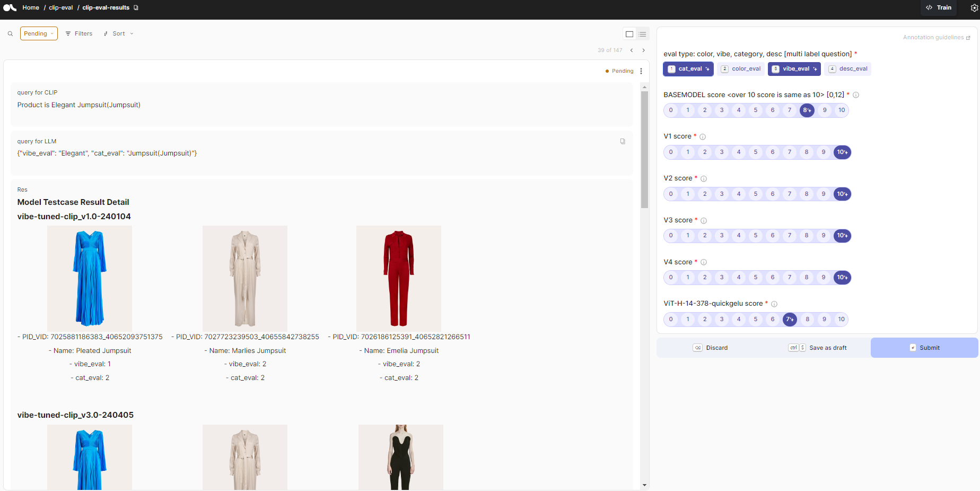Set V2 score to 7
980x491 pixels.
[790, 194]
